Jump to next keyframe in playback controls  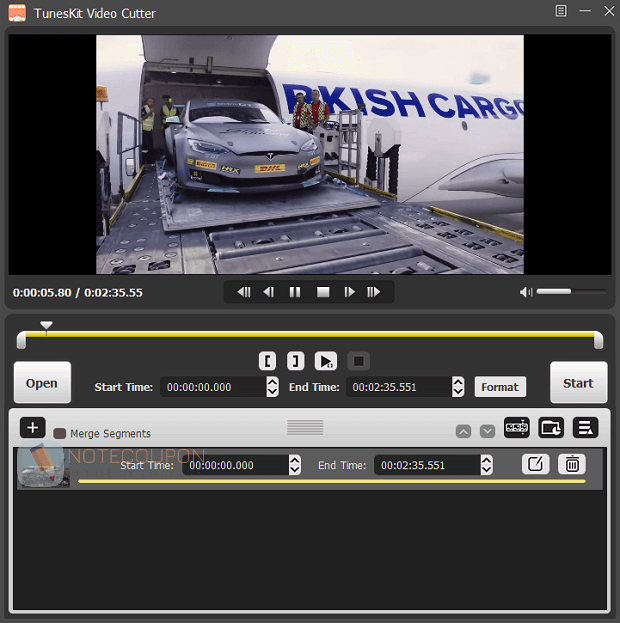[374, 292]
